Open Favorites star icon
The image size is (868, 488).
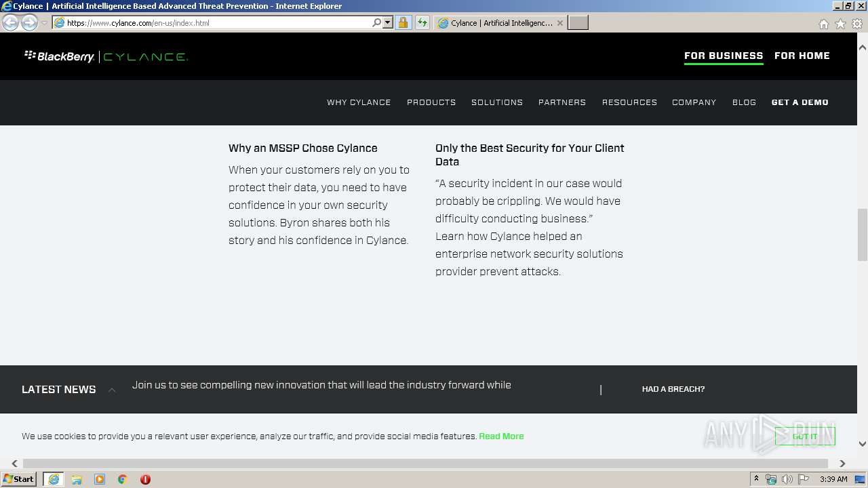(x=840, y=24)
